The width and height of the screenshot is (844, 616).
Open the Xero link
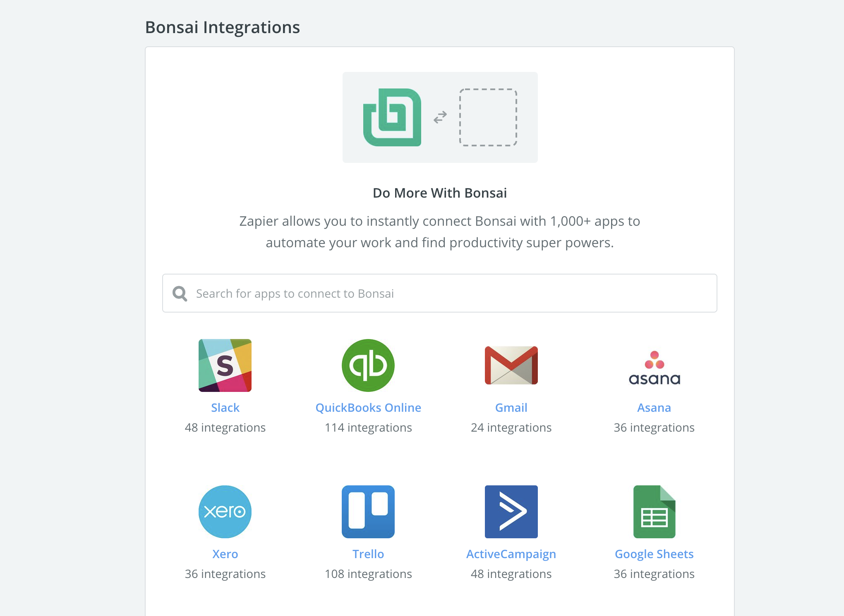coord(225,554)
